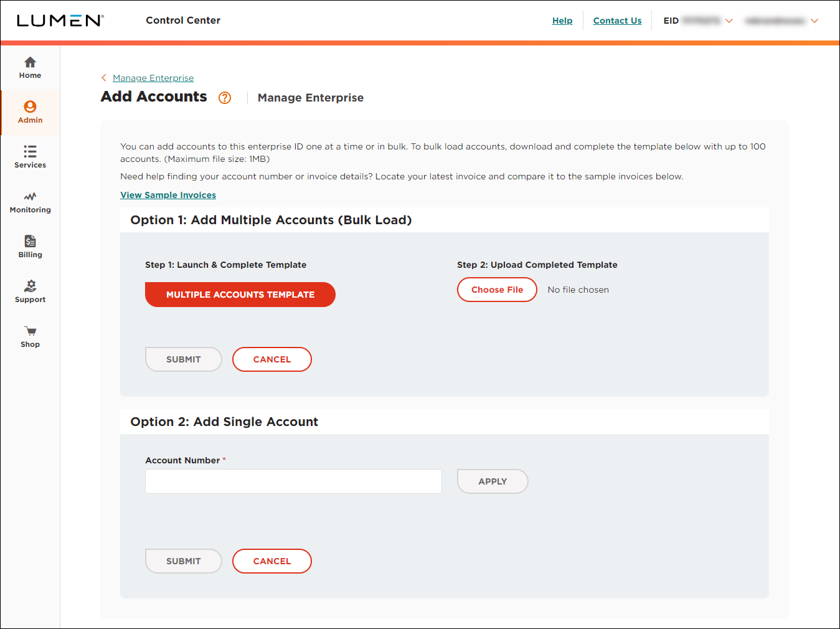Open View Sample Invoices link
840x629 pixels.
[x=168, y=195]
